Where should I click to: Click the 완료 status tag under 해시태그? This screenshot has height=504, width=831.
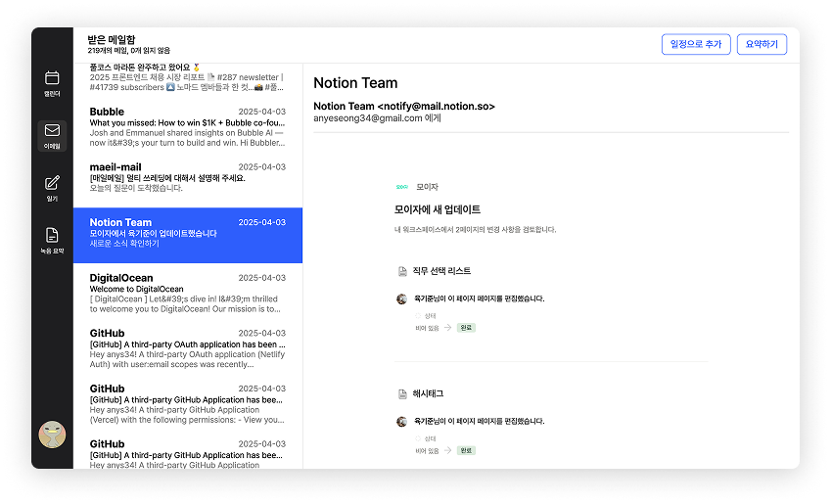[x=466, y=450]
